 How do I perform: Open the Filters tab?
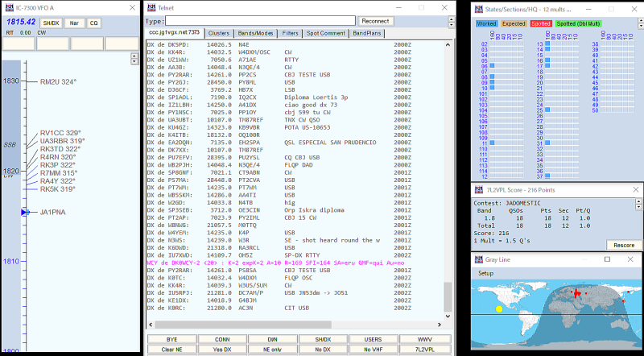(291, 34)
